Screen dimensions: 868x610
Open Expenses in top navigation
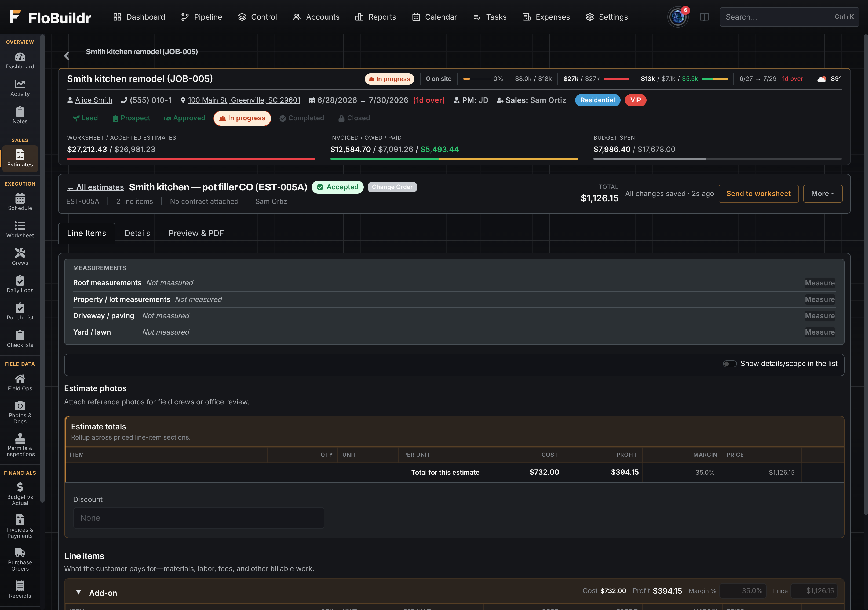pyautogui.click(x=546, y=17)
